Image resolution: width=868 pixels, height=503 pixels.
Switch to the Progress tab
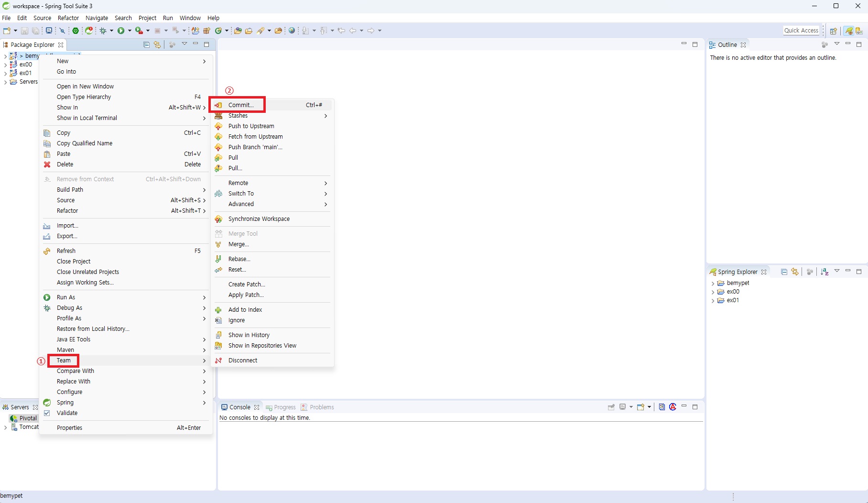click(281, 407)
